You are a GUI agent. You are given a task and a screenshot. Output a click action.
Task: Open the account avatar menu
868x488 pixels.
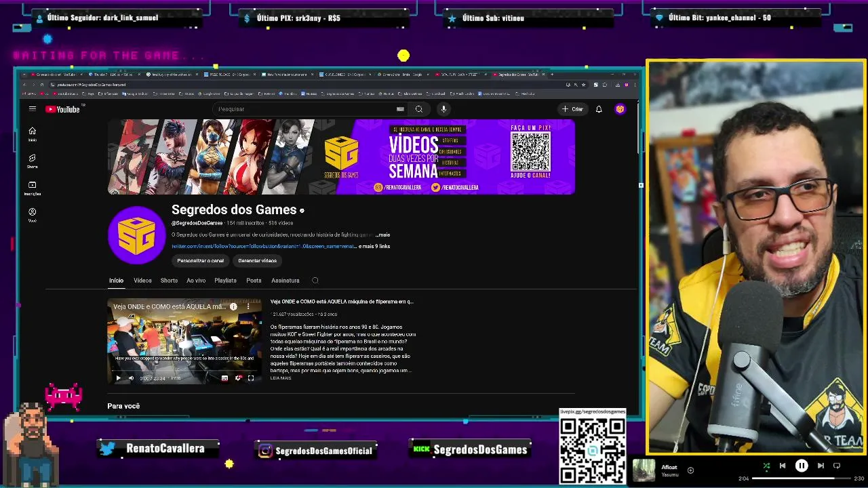tap(620, 109)
